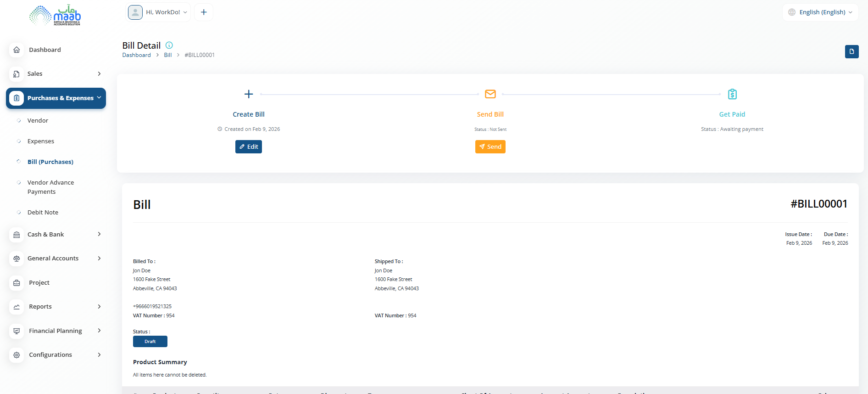Click the #BILL00001 bill number heading

pos(819,204)
